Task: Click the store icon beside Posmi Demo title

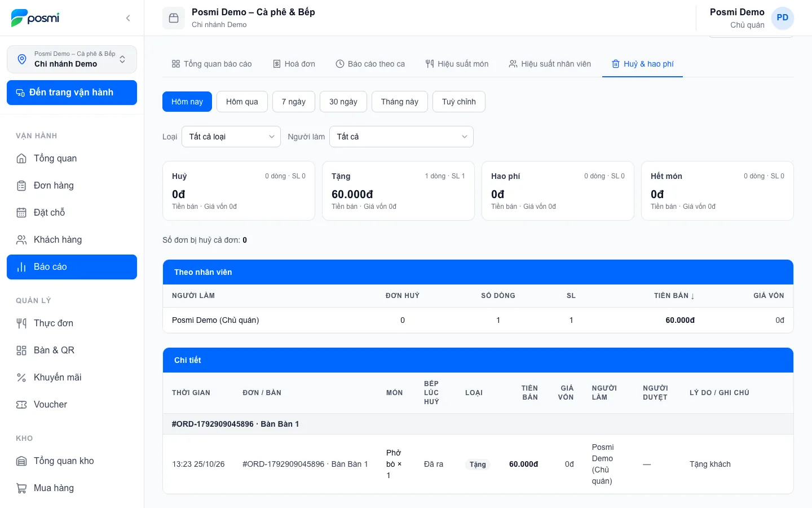Action: click(174, 18)
